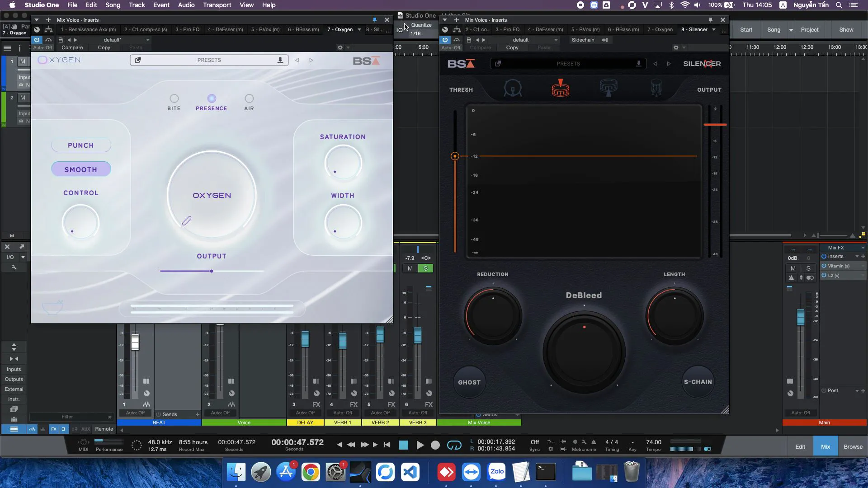Viewport: 868px width, 488px height.
Task: Select the red snare drum icon in Silencer
Action: click(560, 88)
